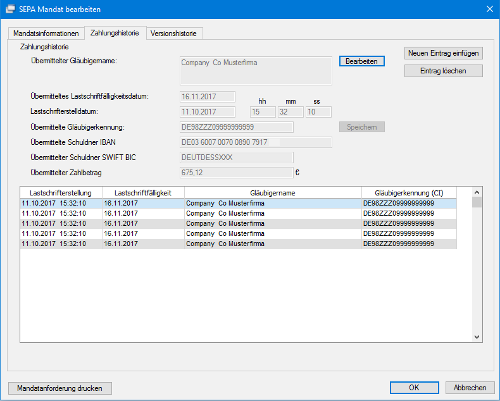Select the Zahlungshistorie tab
This screenshot has width=500, height=401.
(x=115, y=33)
